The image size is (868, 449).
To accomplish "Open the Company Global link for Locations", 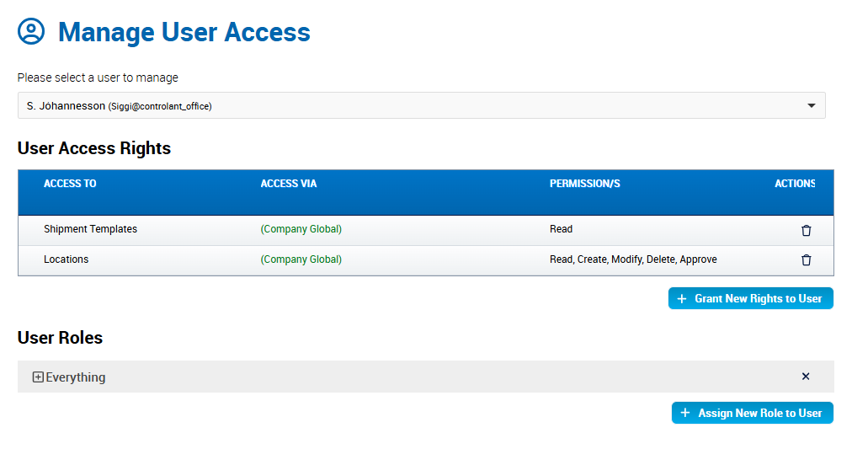I will click(x=301, y=259).
